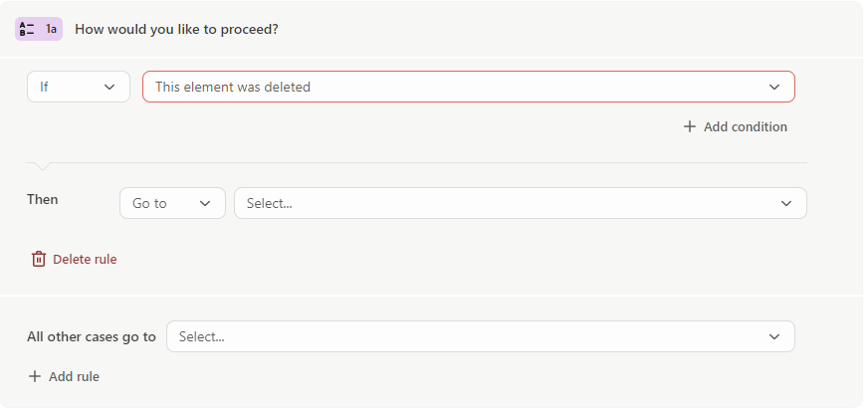Open the Then destination Select dropdown
The image size is (868, 411).
coord(521,203)
